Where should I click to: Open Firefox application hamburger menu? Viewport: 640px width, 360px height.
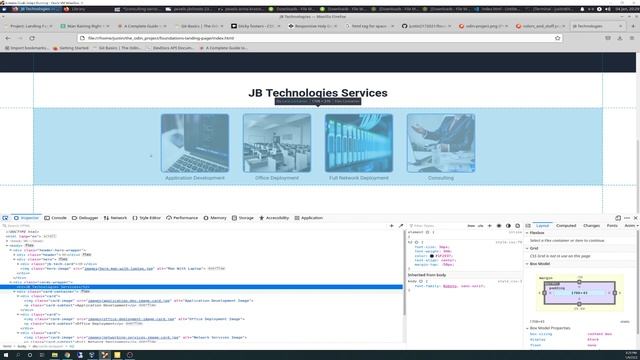(632, 38)
